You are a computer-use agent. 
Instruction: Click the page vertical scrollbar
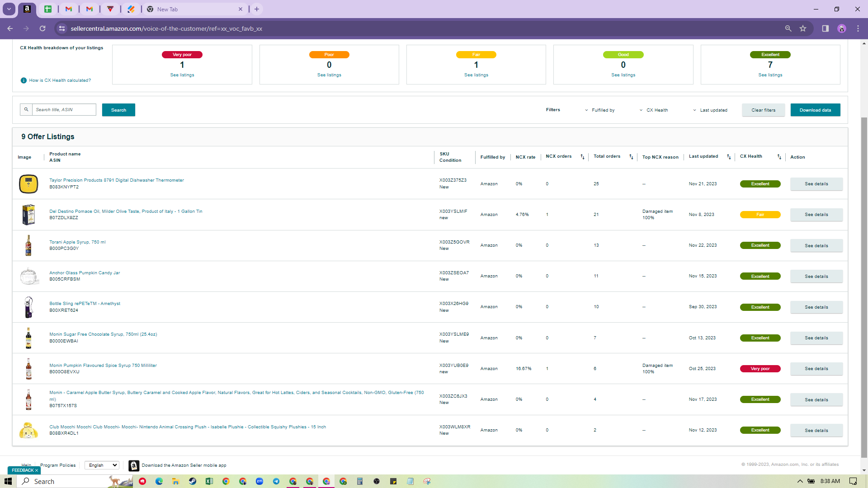[864, 287]
